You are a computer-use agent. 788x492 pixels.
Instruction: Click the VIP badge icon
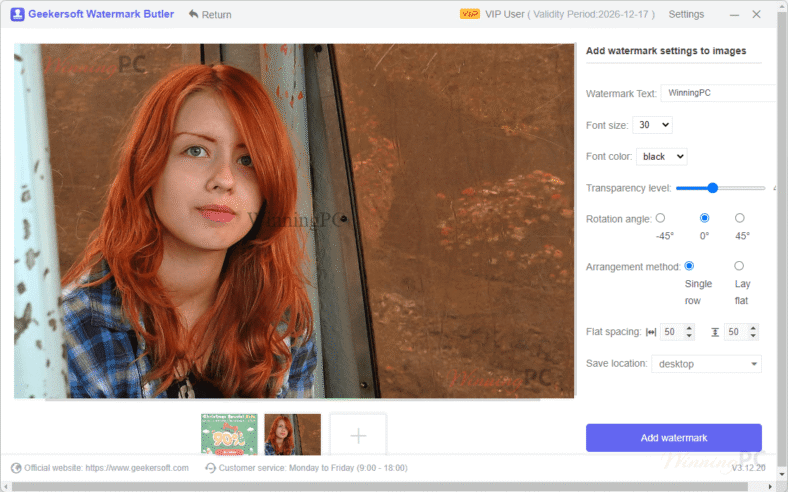[x=469, y=14]
